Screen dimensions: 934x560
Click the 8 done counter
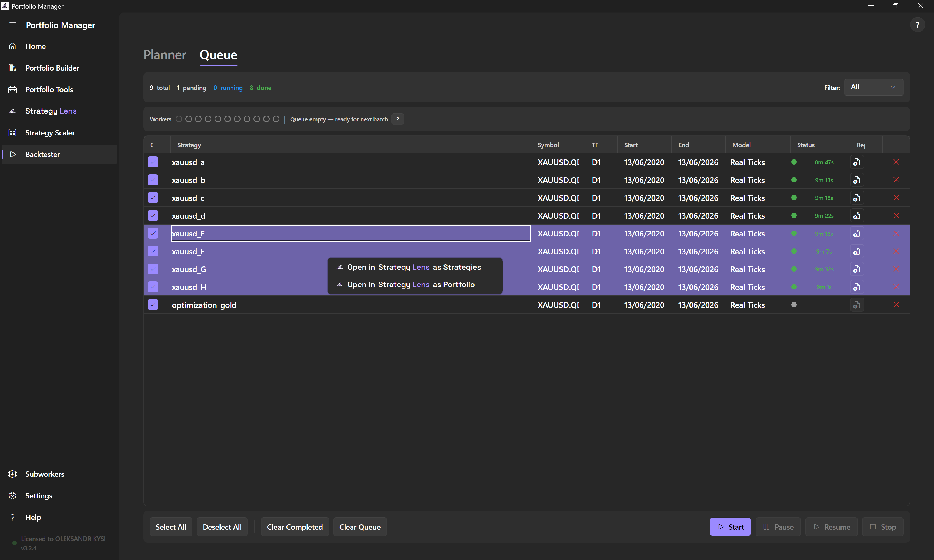click(x=260, y=88)
